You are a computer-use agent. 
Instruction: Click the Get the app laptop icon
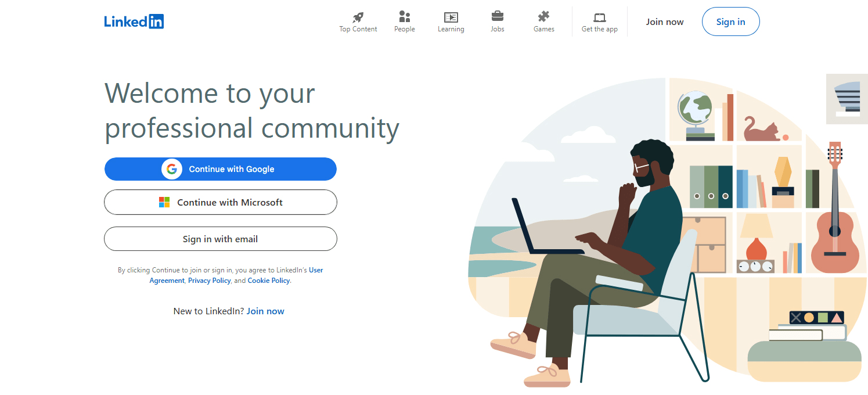click(x=600, y=17)
